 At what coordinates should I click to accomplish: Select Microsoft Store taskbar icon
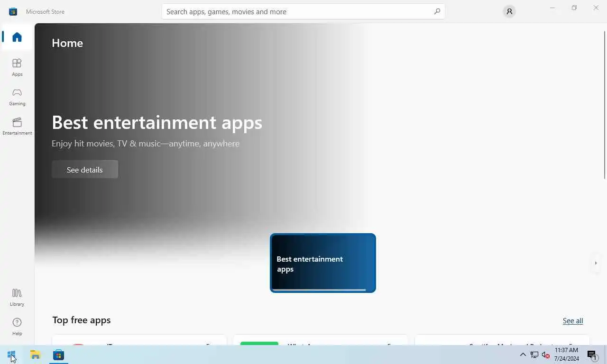click(x=58, y=355)
